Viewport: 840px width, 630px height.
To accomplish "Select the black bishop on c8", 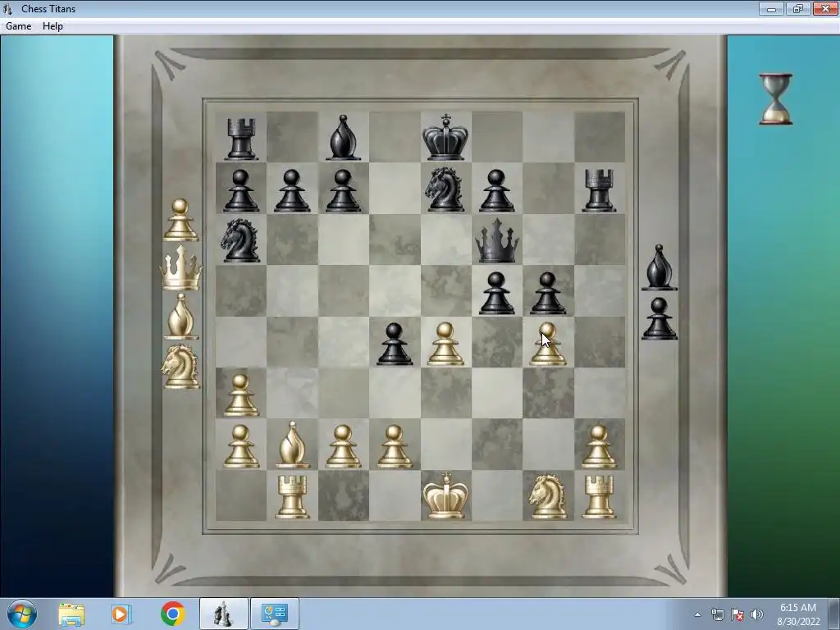I will 343,138.
